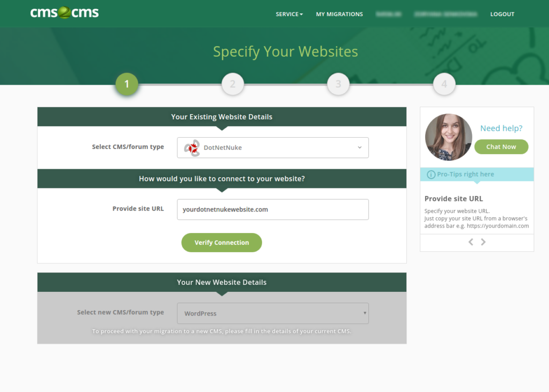Show previous pro-tip with left arrow
Viewport: 549px width, 392px height.
tap(471, 242)
